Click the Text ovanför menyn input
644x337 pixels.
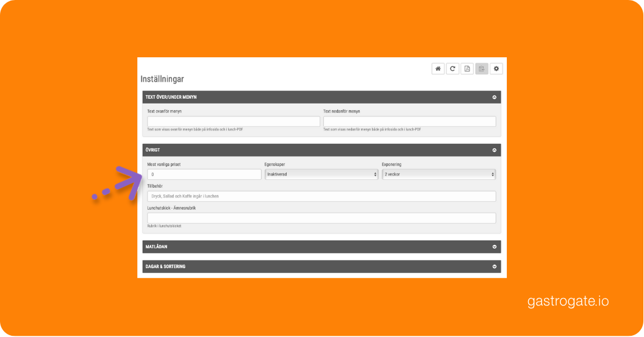[x=234, y=121]
